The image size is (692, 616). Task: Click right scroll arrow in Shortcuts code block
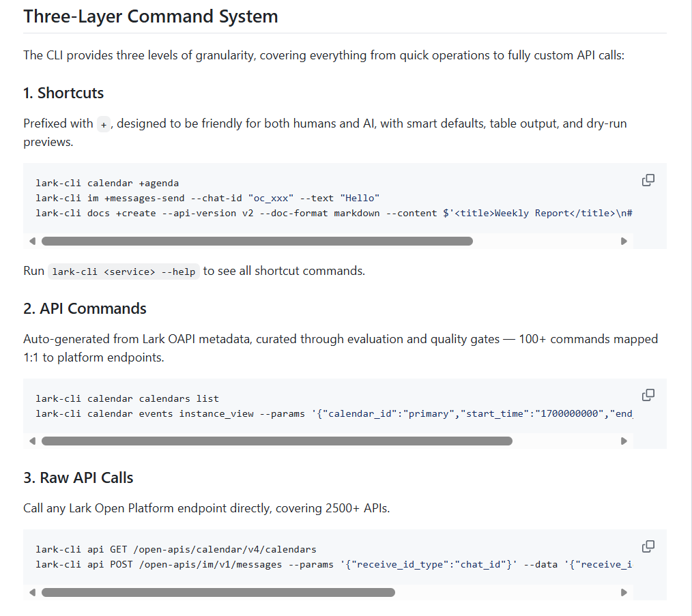click(624, 241)
